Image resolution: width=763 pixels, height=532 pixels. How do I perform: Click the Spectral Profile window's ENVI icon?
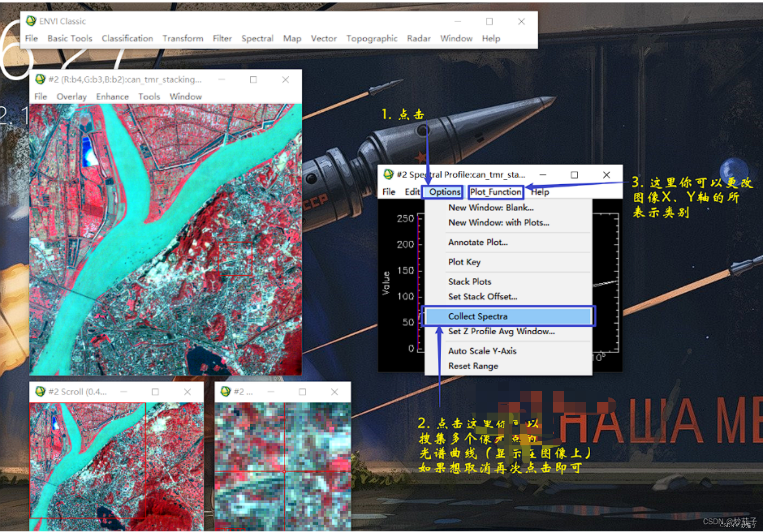(388, 174)
